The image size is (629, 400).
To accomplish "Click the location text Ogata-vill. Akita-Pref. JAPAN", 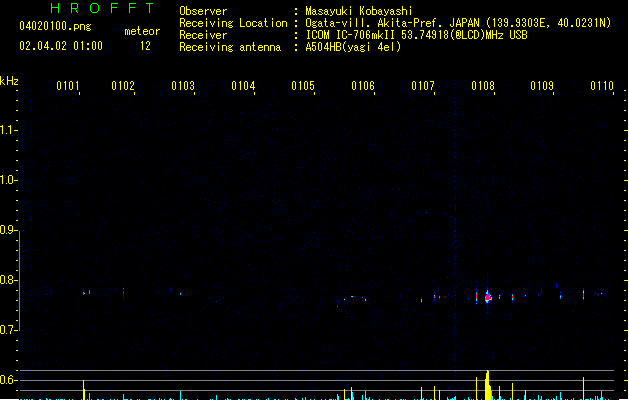I will (x=392, y=23).
